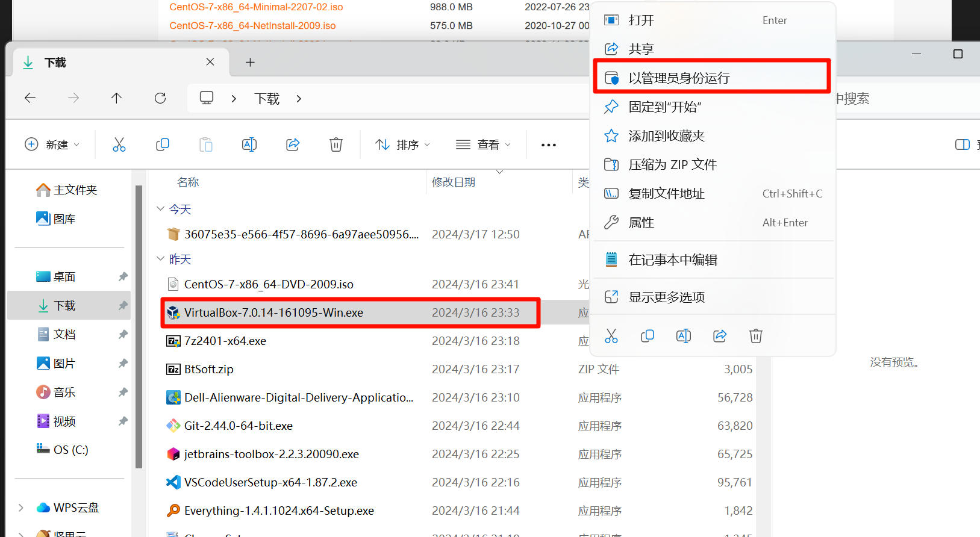Choose 压缩为 ZIP 文件 from context menu
This screenshot has height=537, width=980.
coord(714,165)
